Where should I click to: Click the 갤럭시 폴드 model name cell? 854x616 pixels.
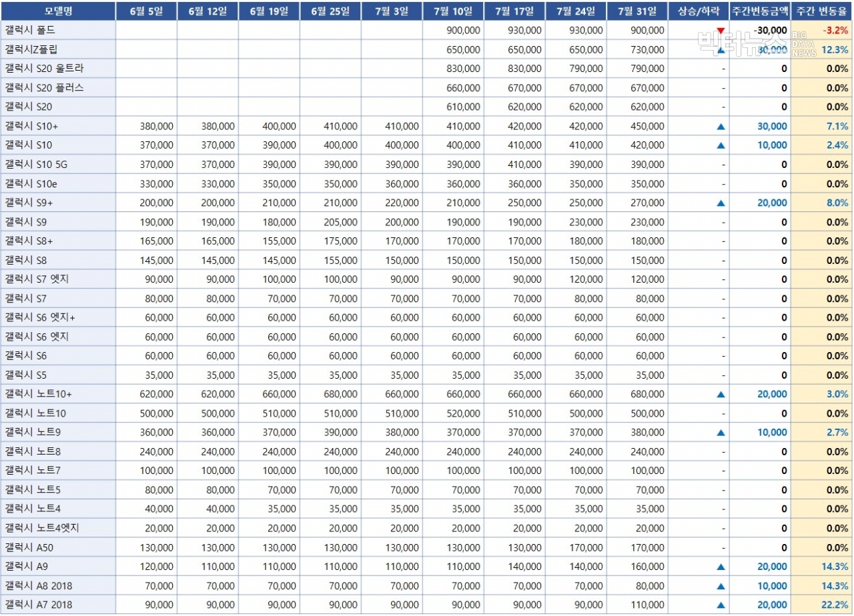58,30
